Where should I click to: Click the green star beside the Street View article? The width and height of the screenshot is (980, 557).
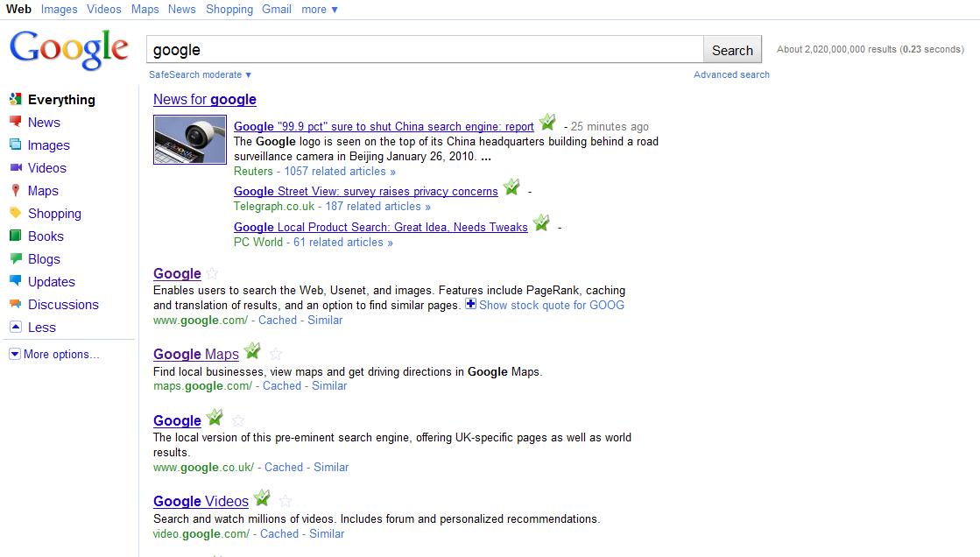point(511,187)
